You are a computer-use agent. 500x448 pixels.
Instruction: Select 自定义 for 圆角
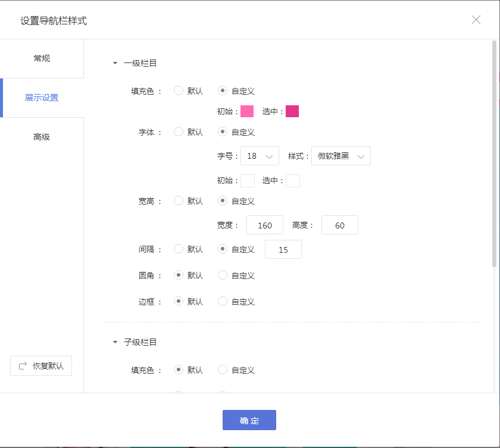[x=223, y=275]
